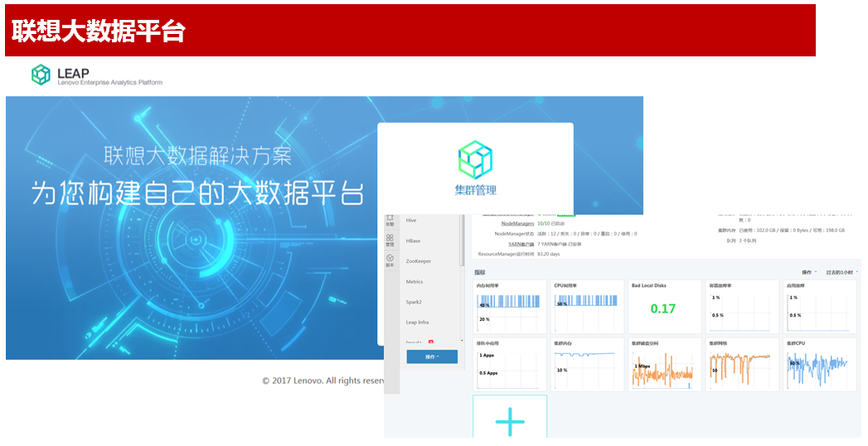Open the 集群管理 cube icon card
The image size is (868, 446).
(x=475, y=168)
